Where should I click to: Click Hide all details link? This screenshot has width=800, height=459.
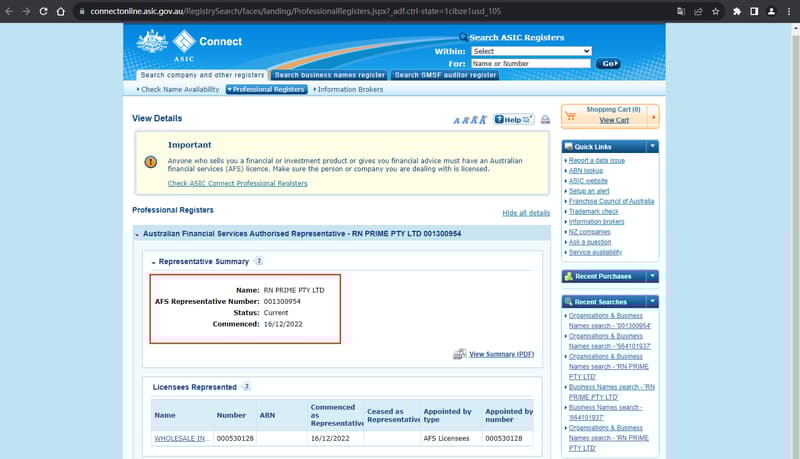tap(526, 213)
